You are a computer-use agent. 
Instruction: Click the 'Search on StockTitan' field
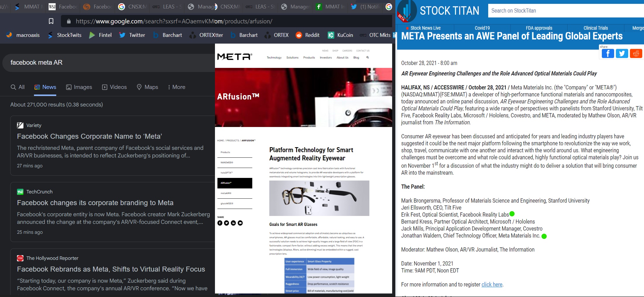pos(565,11)
